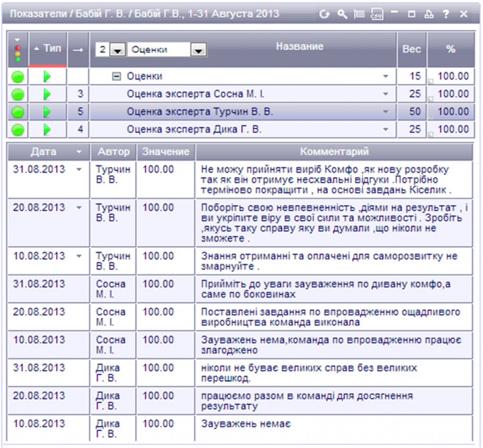Click the % column header
The height and width of the screenshot is (448, 483).
tap(450, 50)
